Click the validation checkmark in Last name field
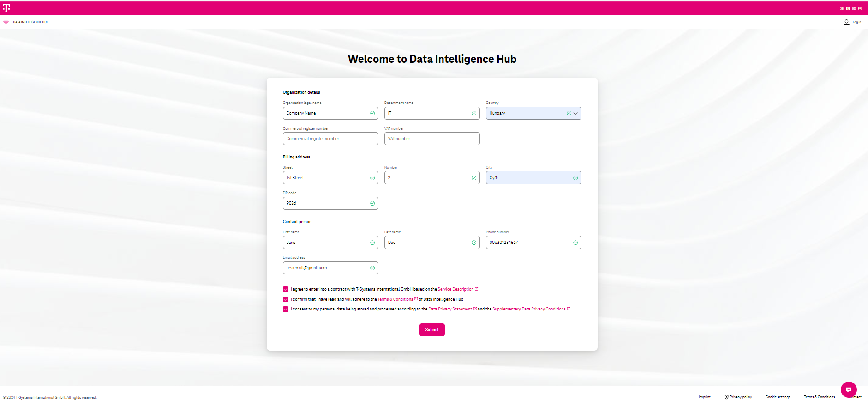868x401 pixels. point(474,243)
